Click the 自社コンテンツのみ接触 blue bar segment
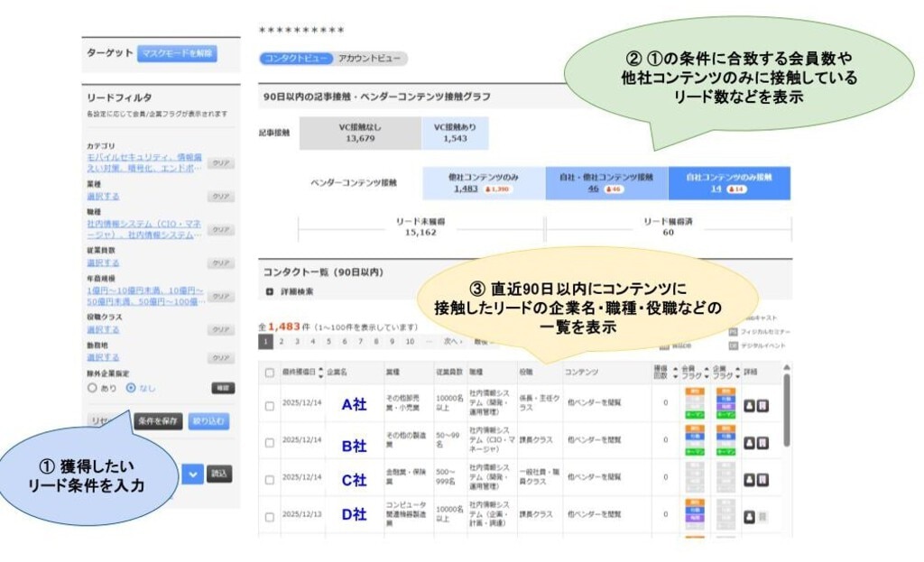 click(729, 182)
